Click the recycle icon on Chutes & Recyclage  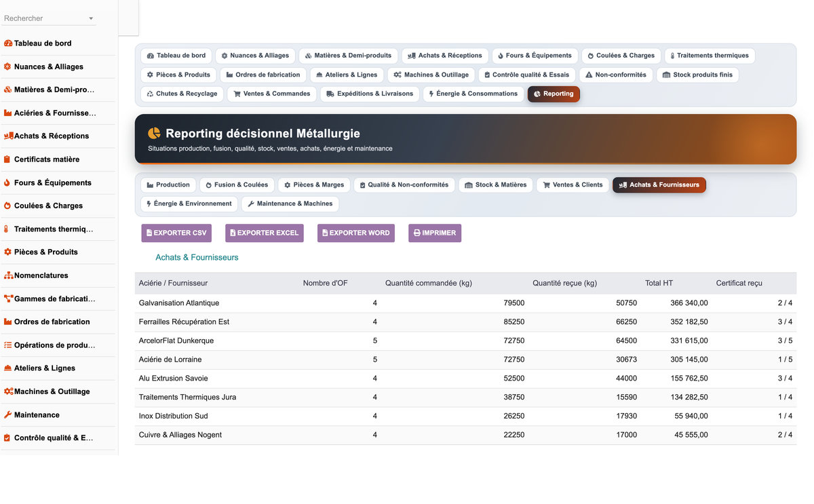[x=150, y=94]
